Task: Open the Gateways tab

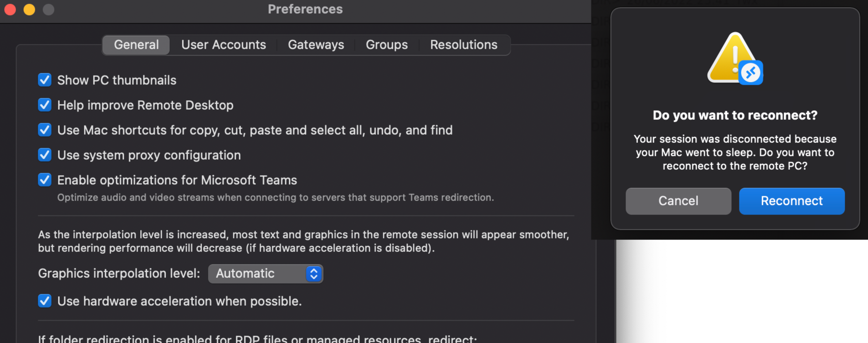Action: point(316,44)
